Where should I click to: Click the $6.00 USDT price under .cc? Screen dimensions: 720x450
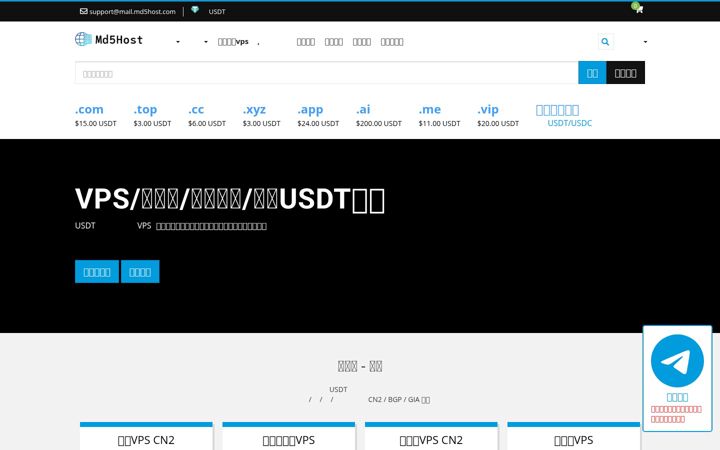[207, 124]
